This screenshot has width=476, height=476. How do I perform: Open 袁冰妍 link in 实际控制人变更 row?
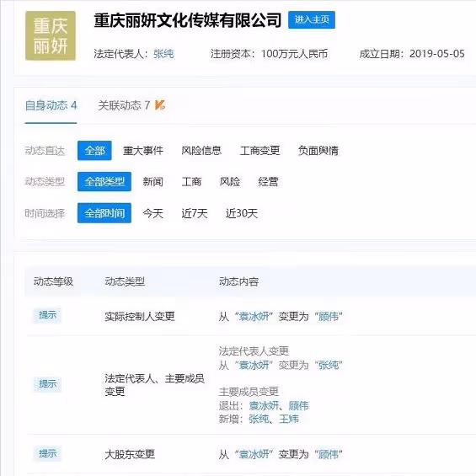coord(254,316)
